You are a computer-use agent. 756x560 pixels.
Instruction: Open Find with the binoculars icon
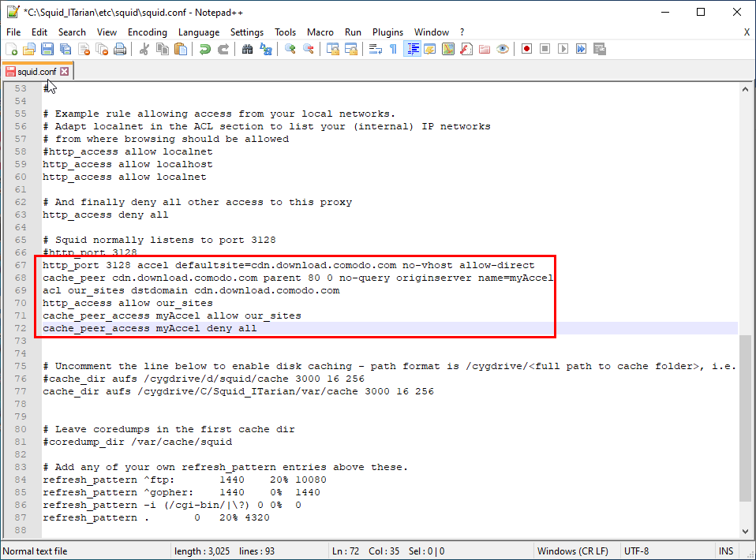[247, 49]
